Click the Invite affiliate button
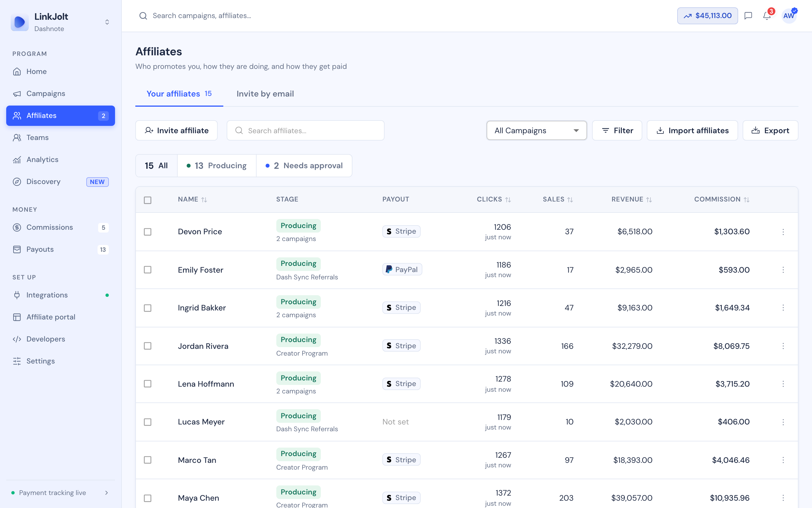The height and width of the screenshot is (508, 812). click(176, 130)
